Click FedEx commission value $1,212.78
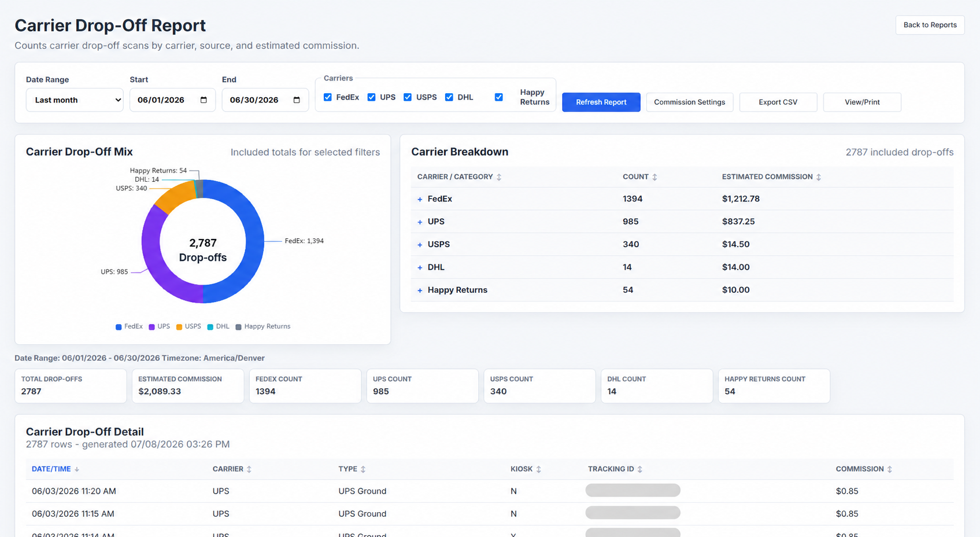The height and width of the screenshot is (537, 980). (x=741, y=199)
